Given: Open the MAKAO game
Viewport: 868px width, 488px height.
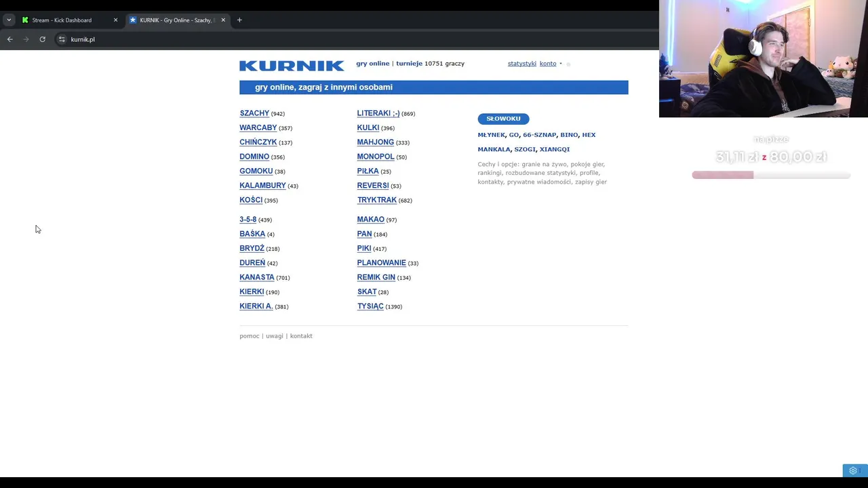Looking at the screenshot, I should coord(371,220).
